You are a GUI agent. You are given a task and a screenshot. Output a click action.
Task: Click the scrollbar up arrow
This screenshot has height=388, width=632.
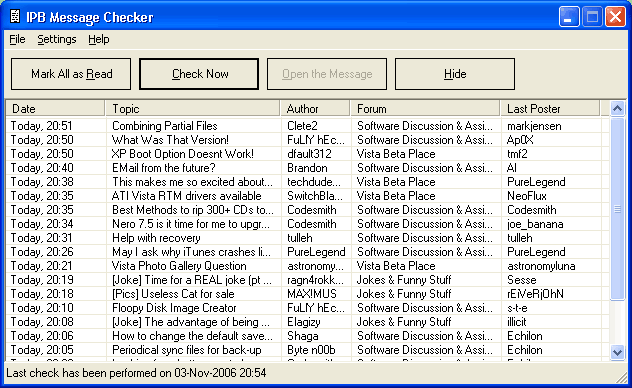(x=617, y=108)
